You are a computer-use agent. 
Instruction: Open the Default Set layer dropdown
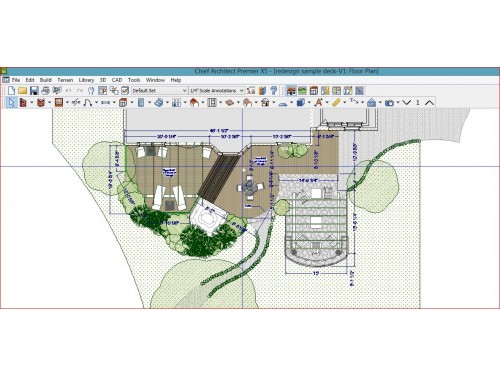[159, 90]
